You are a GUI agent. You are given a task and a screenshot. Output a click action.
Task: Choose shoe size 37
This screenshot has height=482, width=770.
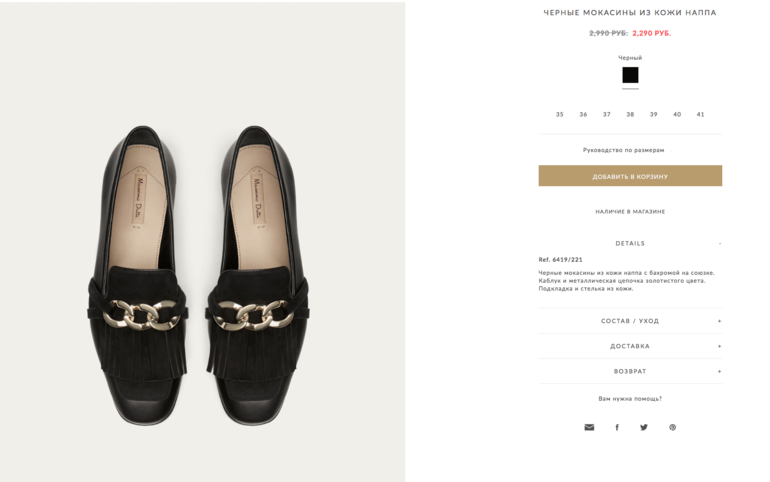[x=607, y=114]
